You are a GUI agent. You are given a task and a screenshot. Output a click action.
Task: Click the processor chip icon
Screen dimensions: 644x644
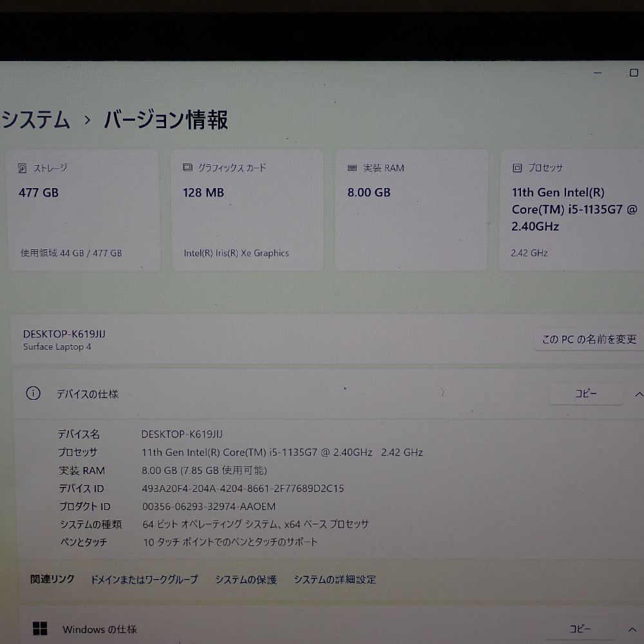coord(516,167)
